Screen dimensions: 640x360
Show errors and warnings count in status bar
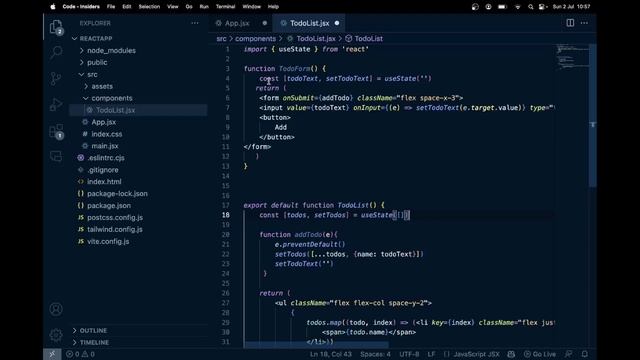pos(80,354)
